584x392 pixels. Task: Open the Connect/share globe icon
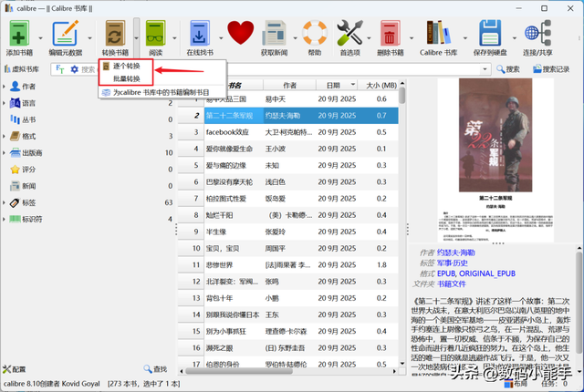point(537,33)
